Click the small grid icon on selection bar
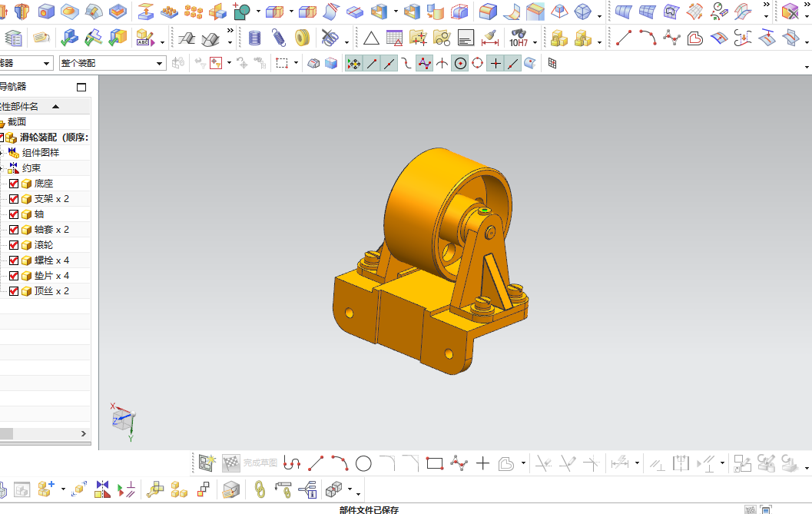Image resolution: width=812 pixels, height=514 pixels. [552, 63]
